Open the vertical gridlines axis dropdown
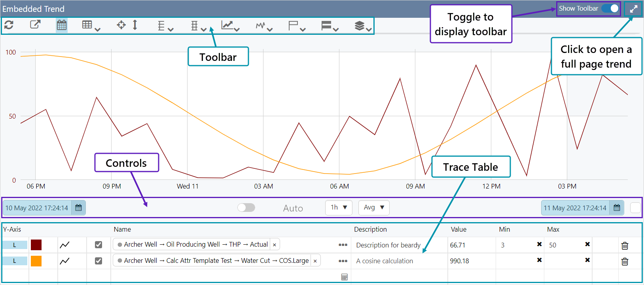This screenshot has height=285, width=644. coord(199,26)
